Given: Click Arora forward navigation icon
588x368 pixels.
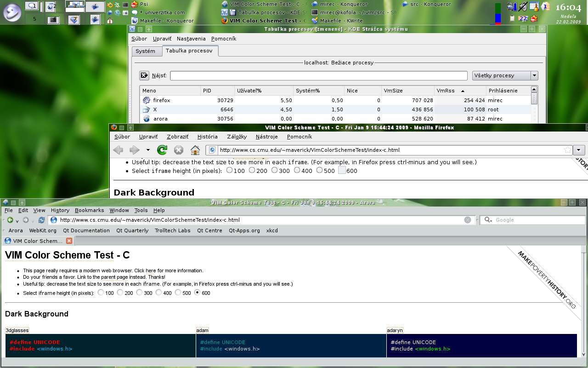Looking at the screenshot, I should point(26,220).
